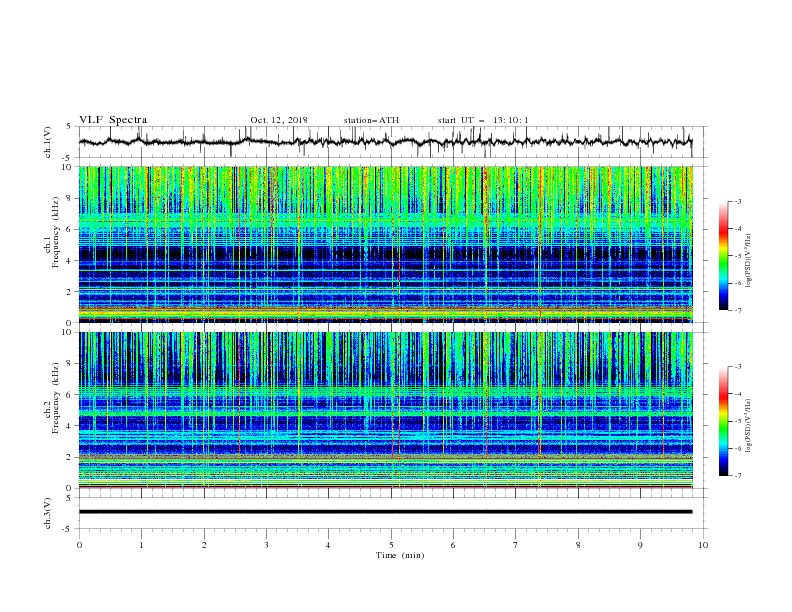The width and height of the screenshot is (792, 612).
Task: Click the "ch.1(V)" y-axis label
Action: pyautogui.click(x=48, y=142)
